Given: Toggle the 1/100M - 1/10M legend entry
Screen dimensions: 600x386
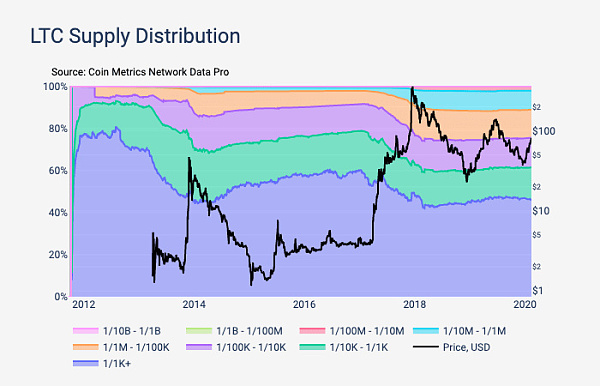Looking at the screenshot, I should pyautogui.click(x=351, y=331).
